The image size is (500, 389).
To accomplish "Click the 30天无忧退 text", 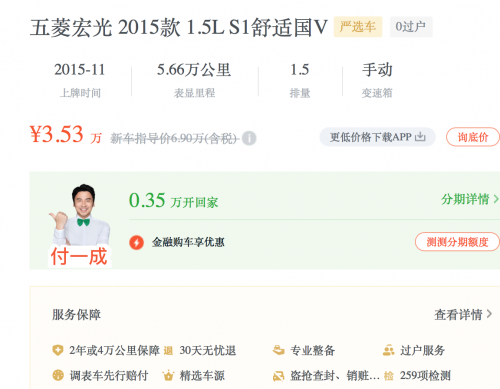I will (208, 351).
